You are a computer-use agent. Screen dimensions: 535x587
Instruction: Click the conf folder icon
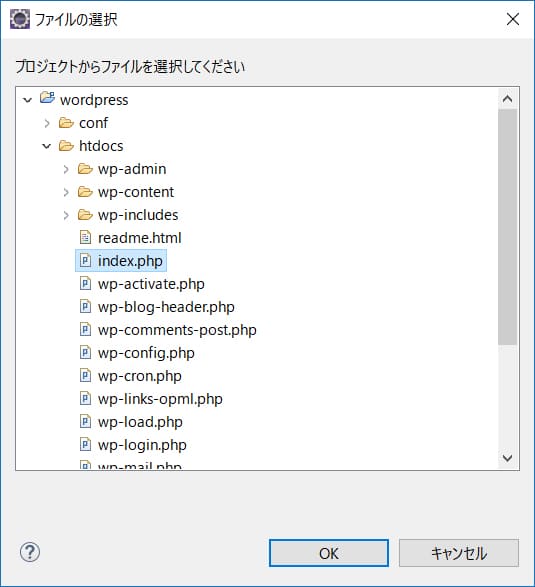66,123
